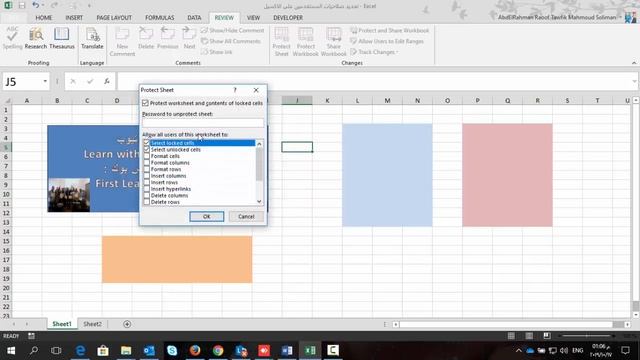
Task: Click Protect and Share Workbook
Action: (389, 31)
